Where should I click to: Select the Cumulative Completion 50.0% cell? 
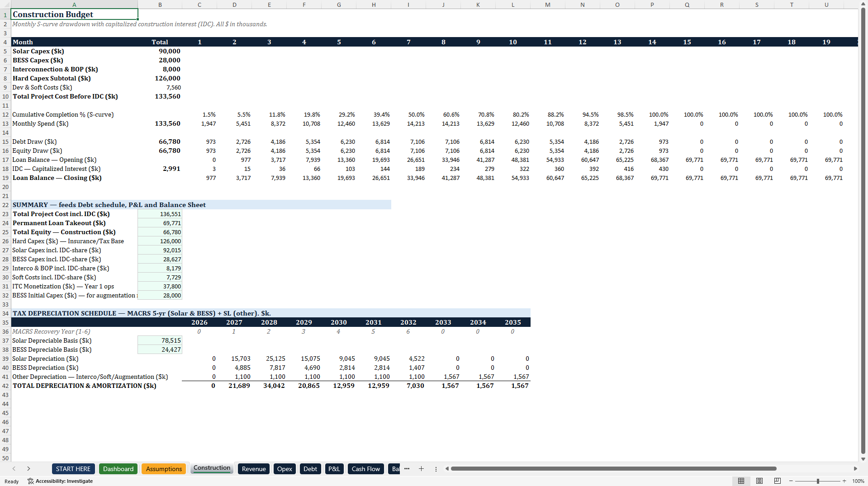pos(408,114)
